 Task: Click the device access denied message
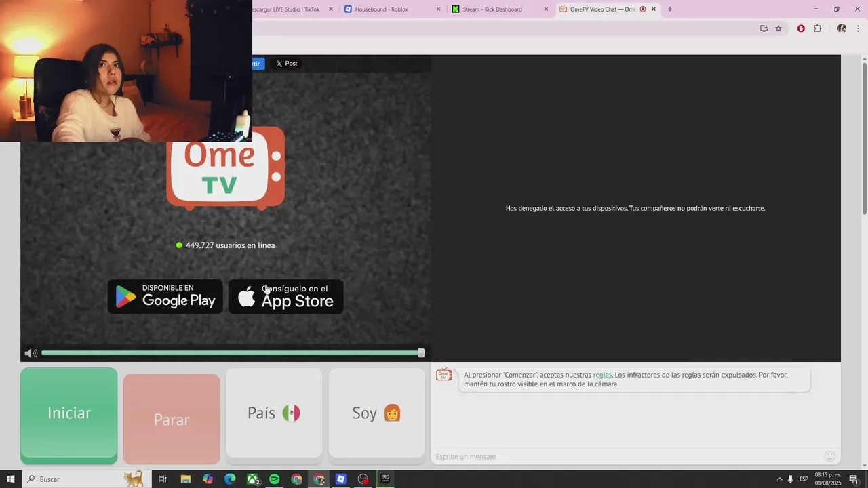635,208
